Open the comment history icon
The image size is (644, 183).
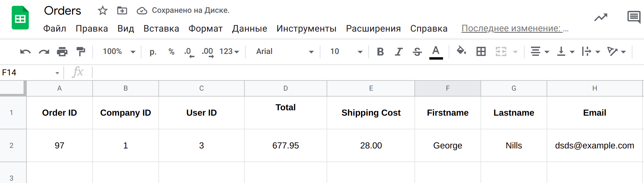634,17
